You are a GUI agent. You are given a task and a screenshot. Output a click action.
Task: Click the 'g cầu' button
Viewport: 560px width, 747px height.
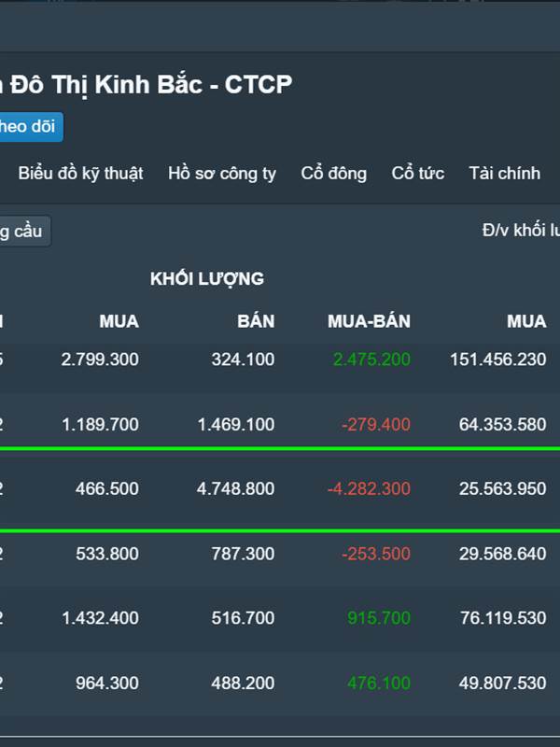click(x=25, y=232)
